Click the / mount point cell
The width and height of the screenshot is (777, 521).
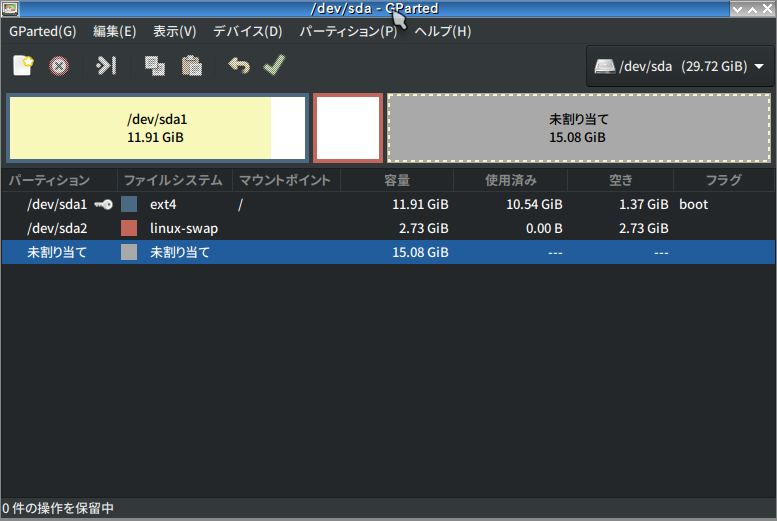click(x=240, y=204)
